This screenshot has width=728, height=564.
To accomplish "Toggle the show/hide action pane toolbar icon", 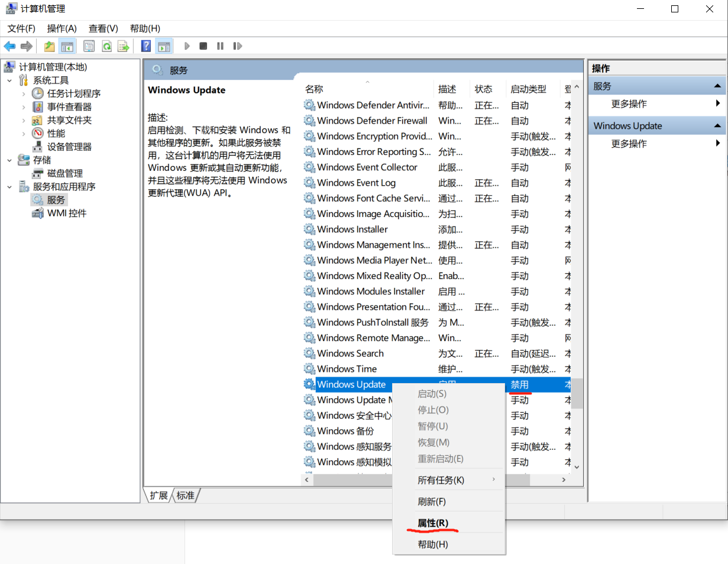I will click(164, 46).
